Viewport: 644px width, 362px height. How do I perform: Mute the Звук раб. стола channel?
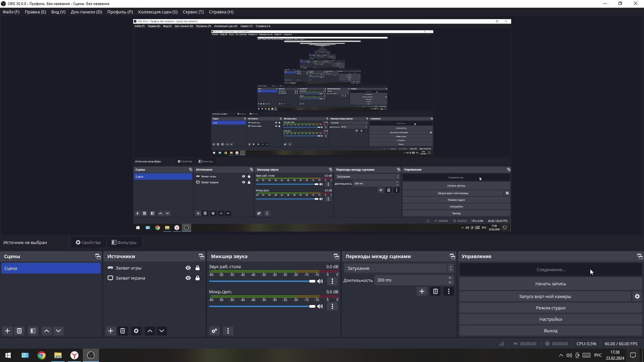[320, 281]
